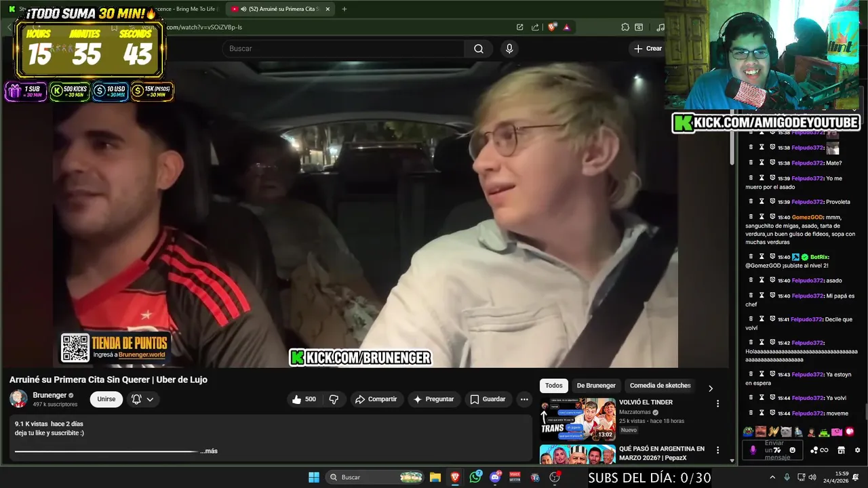Click the Crear button in YouTube header
Viewport: 868px width, 488px height.
click(x=648, y=48)
